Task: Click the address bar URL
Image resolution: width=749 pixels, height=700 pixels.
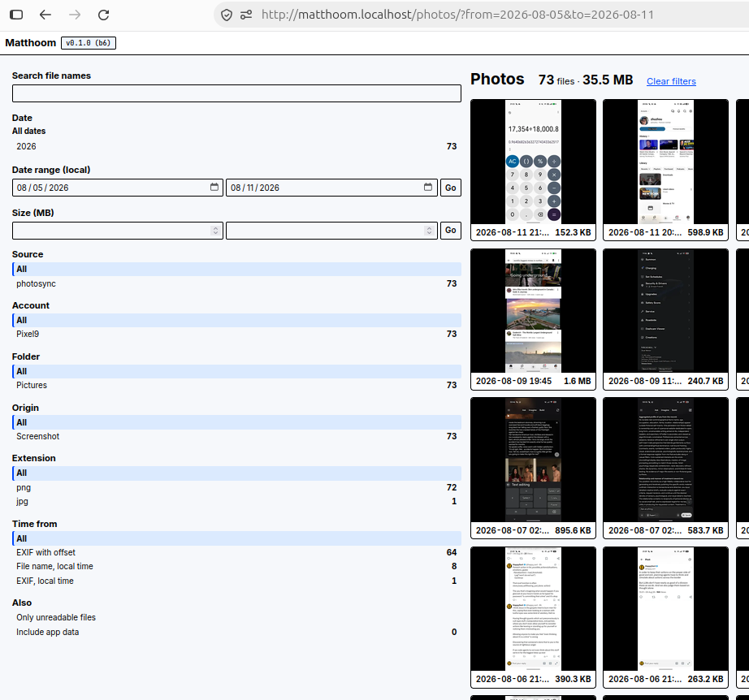Action: pyautogui.click(x=457, y=15)
